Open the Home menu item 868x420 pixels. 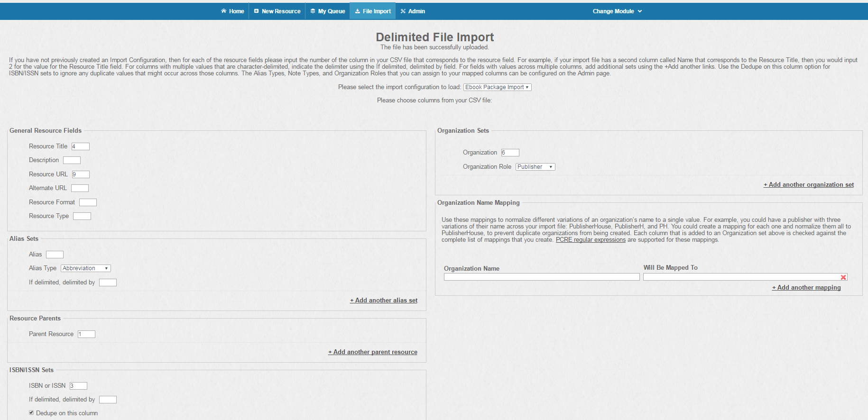point(232,11)
